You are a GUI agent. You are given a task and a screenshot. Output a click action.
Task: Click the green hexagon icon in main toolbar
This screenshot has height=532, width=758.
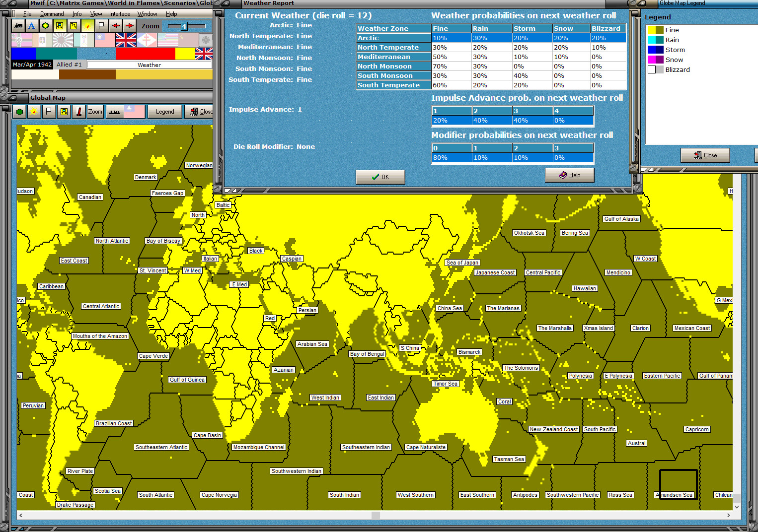(46, 25)
